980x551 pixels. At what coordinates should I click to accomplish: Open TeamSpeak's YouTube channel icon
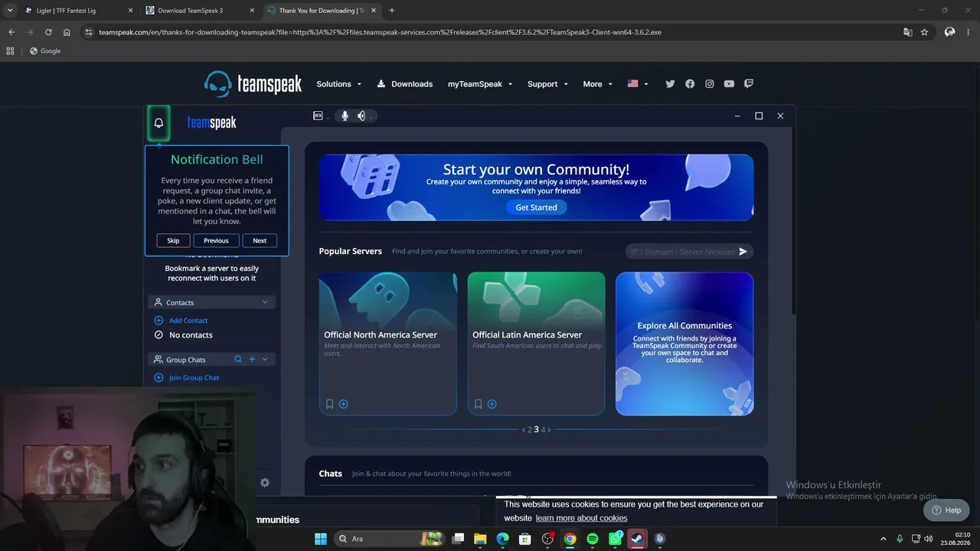click(x=729, y=84)
